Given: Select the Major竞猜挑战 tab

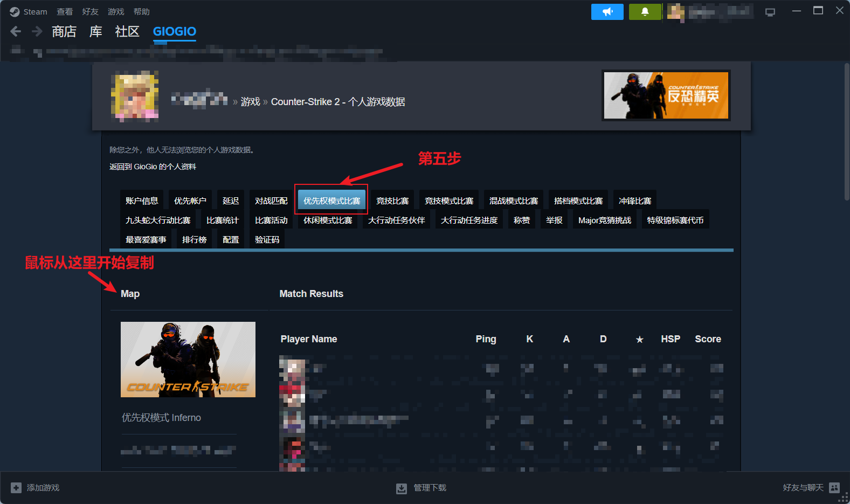Looking at the screenshot, I should (x=605, y=220).
